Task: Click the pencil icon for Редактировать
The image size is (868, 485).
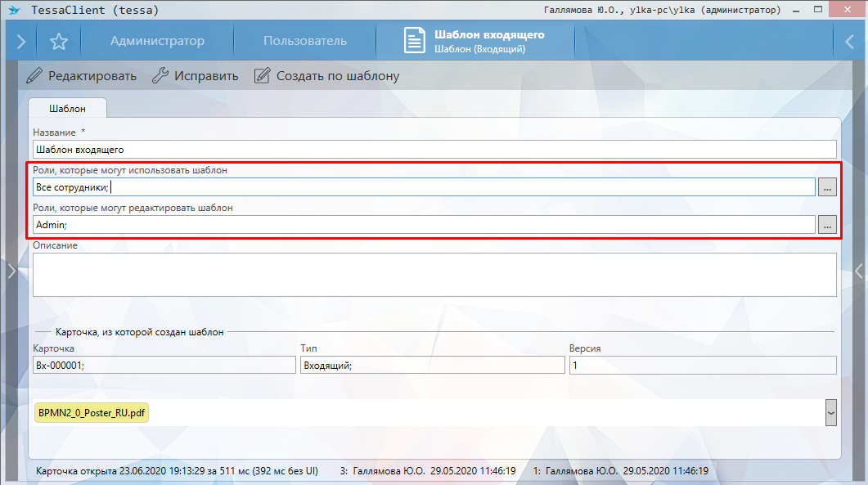Action: (34, 76)
